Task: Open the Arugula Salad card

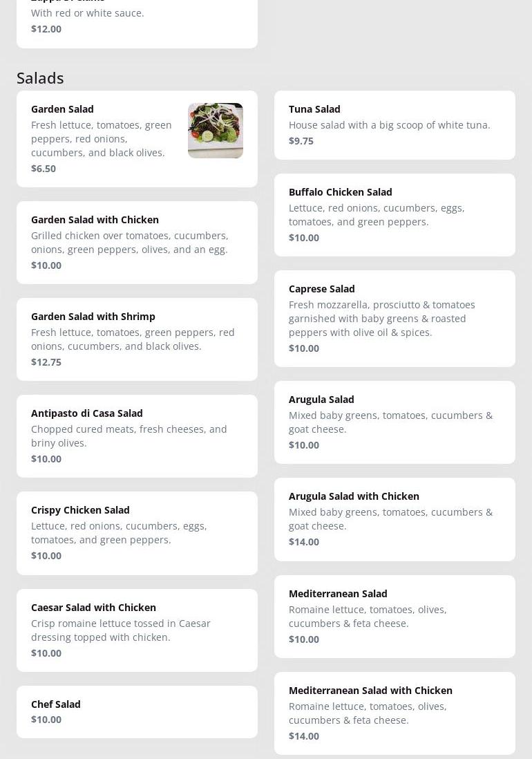Action: 395,422
